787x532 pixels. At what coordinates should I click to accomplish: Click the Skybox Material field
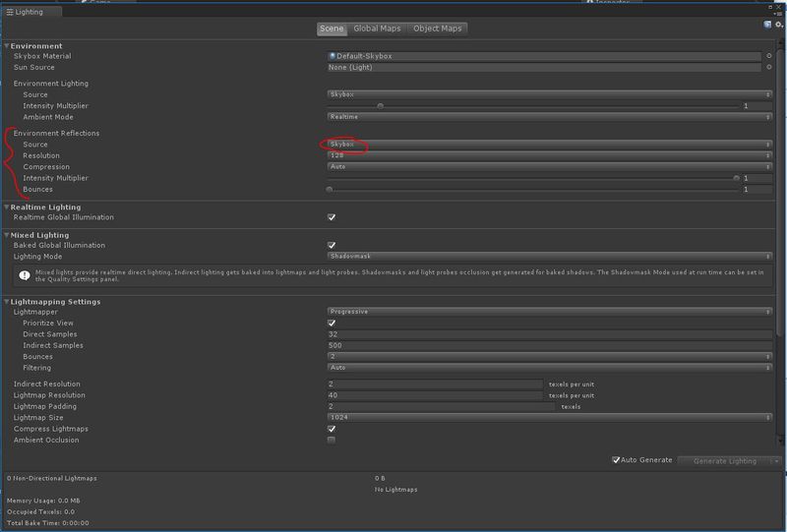[544, 56]
